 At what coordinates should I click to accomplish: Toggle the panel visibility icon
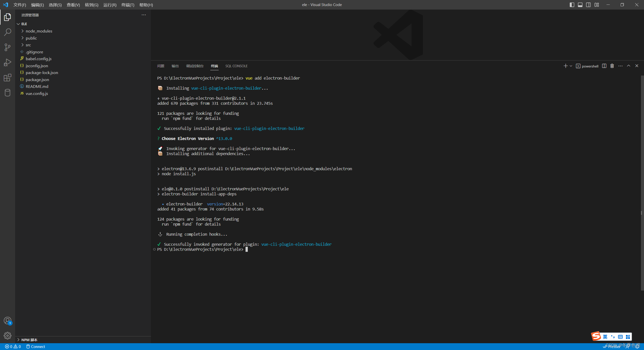pos(580,5)
